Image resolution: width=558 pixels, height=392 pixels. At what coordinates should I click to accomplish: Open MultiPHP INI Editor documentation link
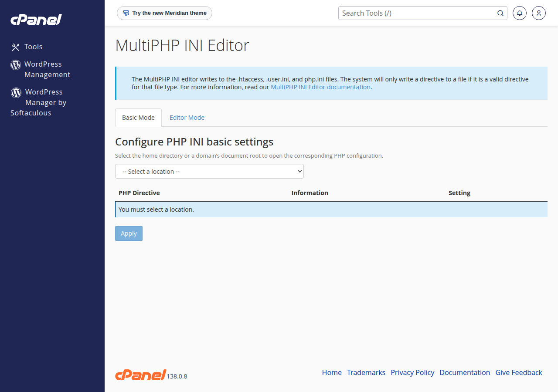tap(321, 87)
